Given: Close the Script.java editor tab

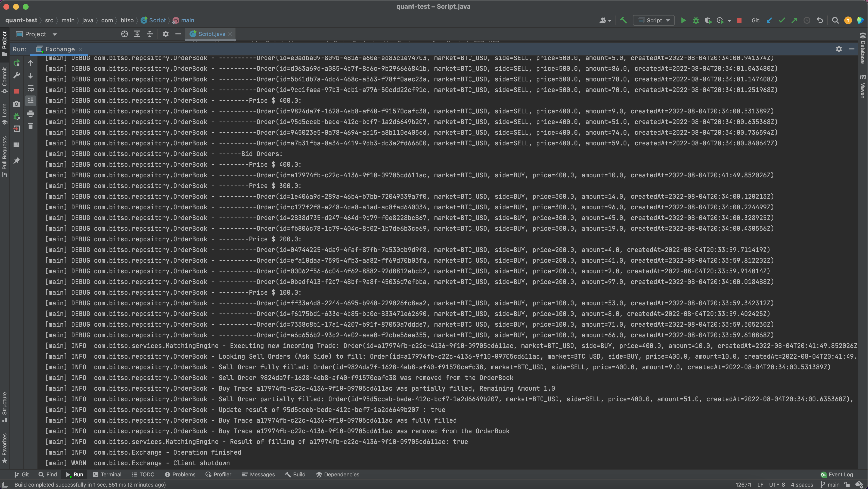Looking at the screenshot, I should click(230, 34).
